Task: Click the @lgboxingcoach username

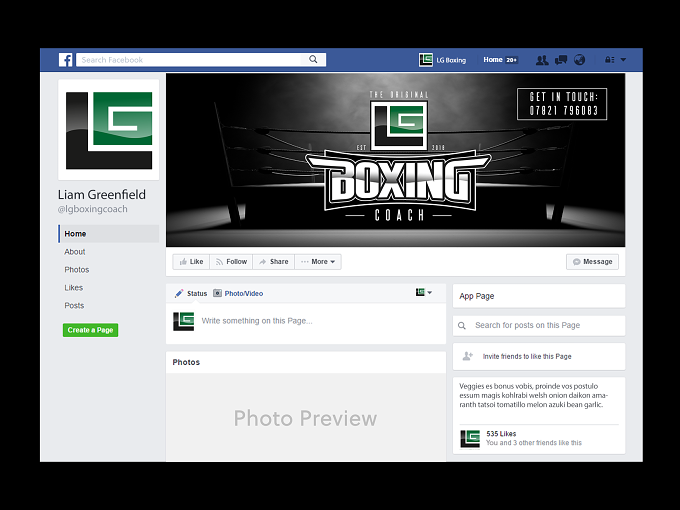Action: click(92, 209)
